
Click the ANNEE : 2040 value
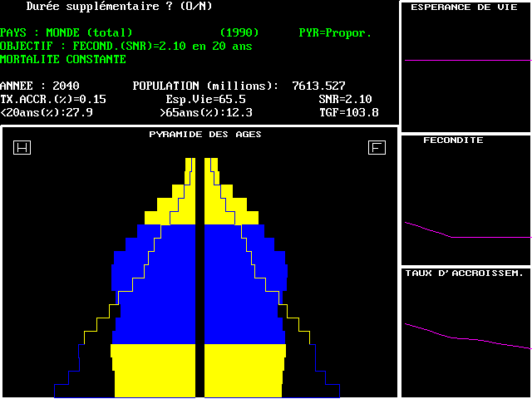coord(40,86)
